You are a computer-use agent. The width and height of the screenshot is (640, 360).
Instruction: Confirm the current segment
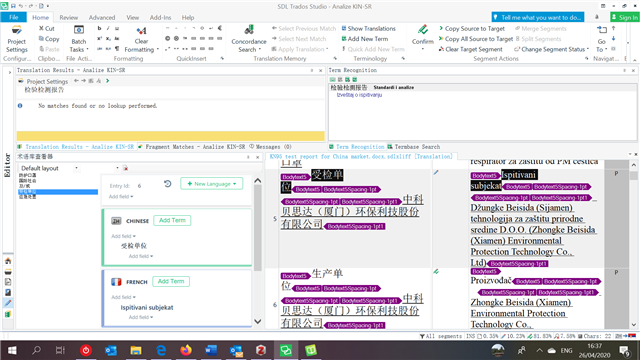(x=422, y=34)
